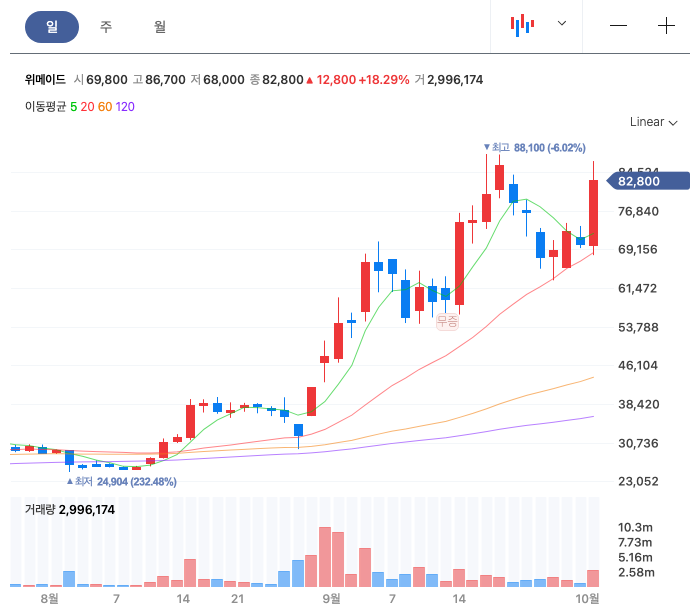Click the 위메이드 stock name

pos(45,80)
